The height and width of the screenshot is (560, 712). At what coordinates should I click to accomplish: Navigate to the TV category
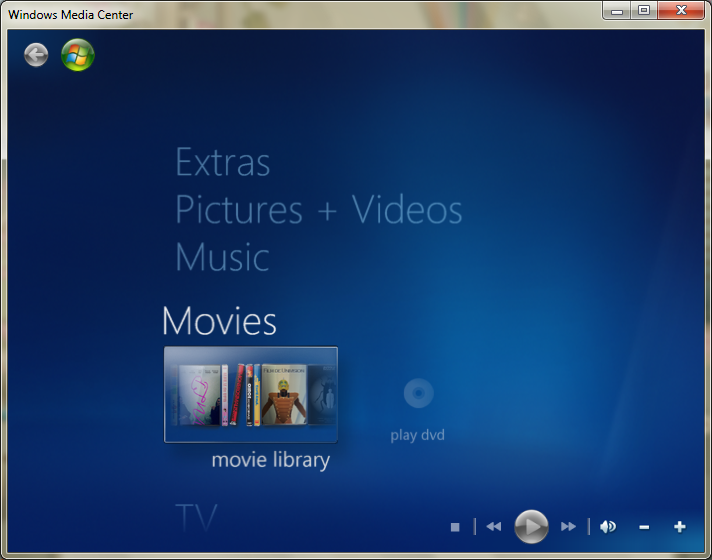(x=196, y=517)
